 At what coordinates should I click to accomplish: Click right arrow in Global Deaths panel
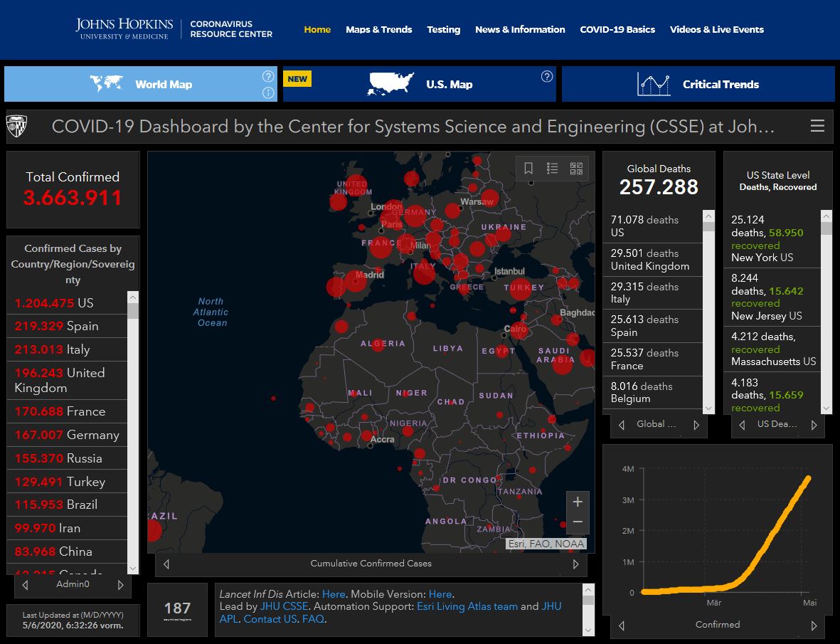(696, 425)
